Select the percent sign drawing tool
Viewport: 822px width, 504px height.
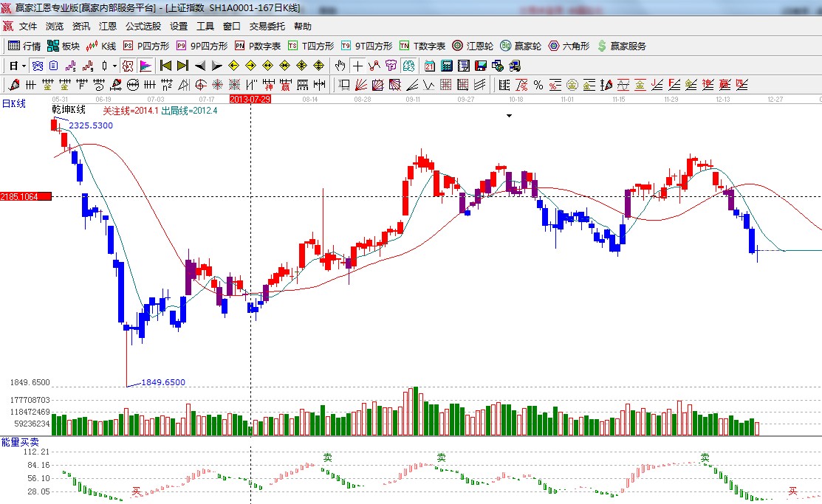click(x=538, y=85)
